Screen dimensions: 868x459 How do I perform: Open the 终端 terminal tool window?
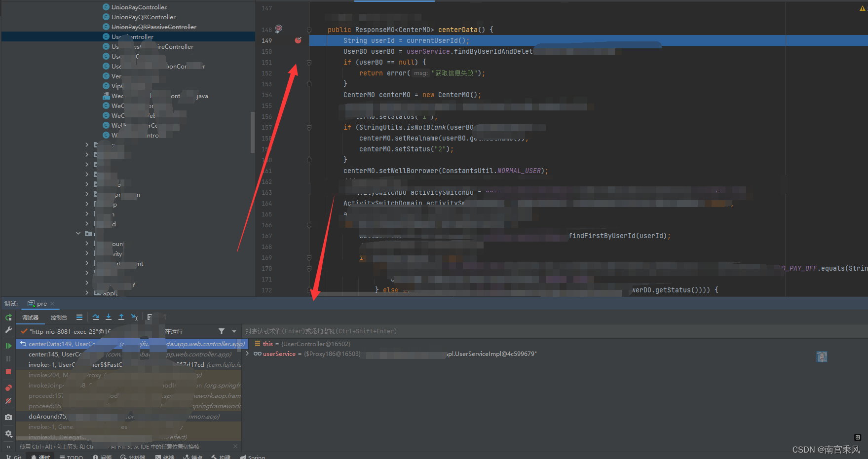(165, 457)
